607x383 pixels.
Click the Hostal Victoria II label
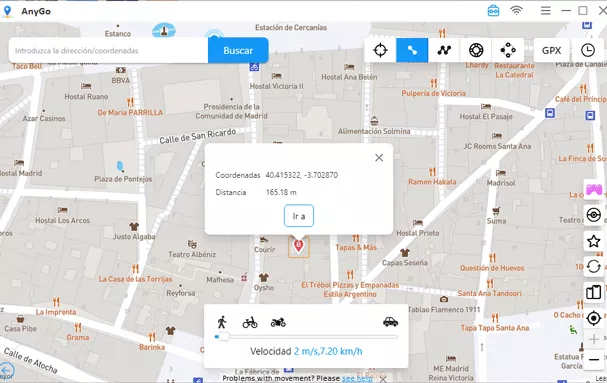[x=276, y=86]
